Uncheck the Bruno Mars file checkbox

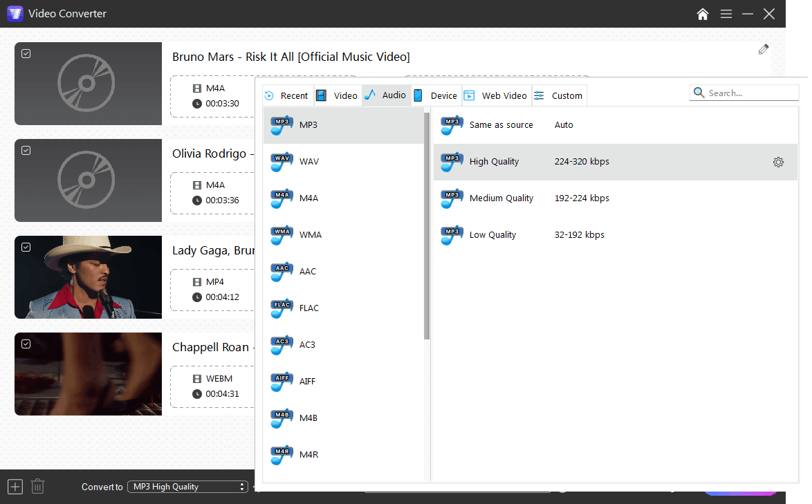tap(26, 54)
